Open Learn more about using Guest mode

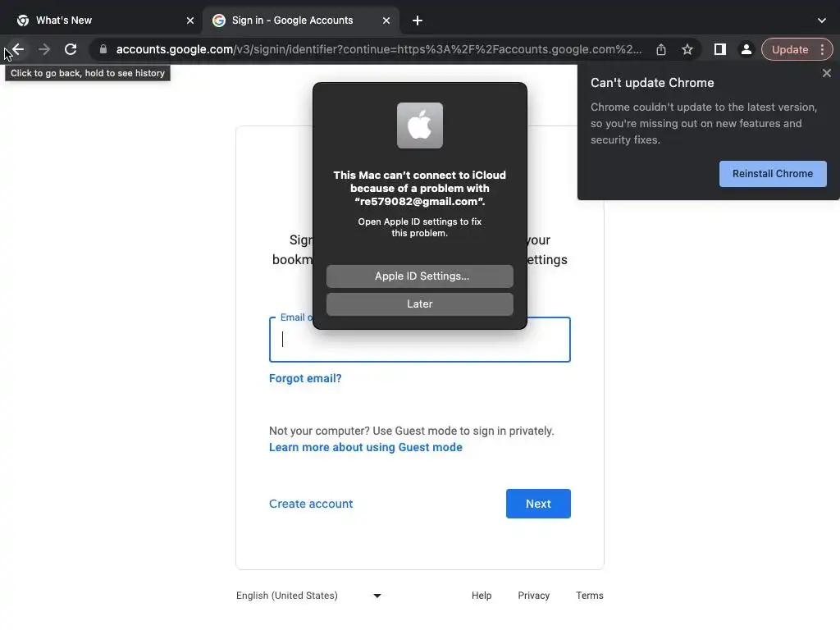365,447
